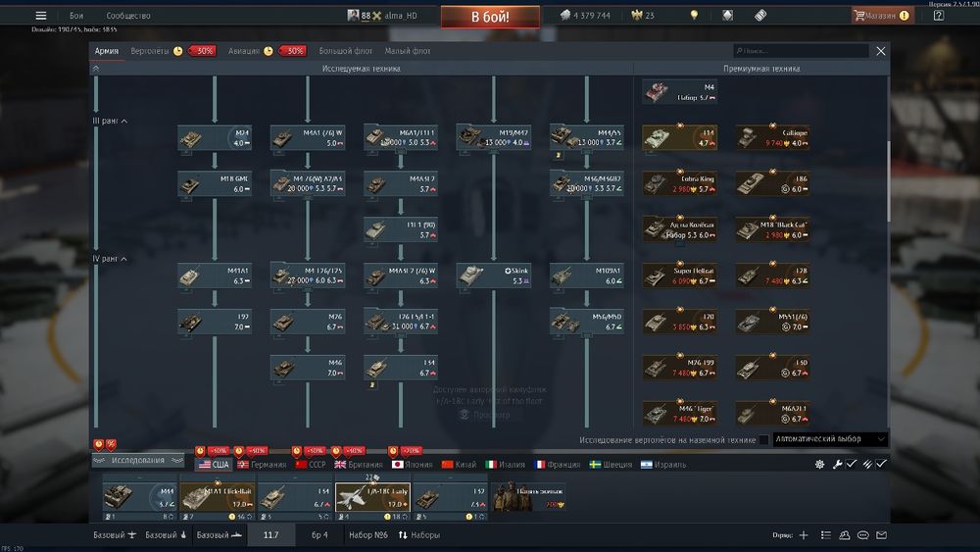Click the silver lions currency icon

coord(565,15)
